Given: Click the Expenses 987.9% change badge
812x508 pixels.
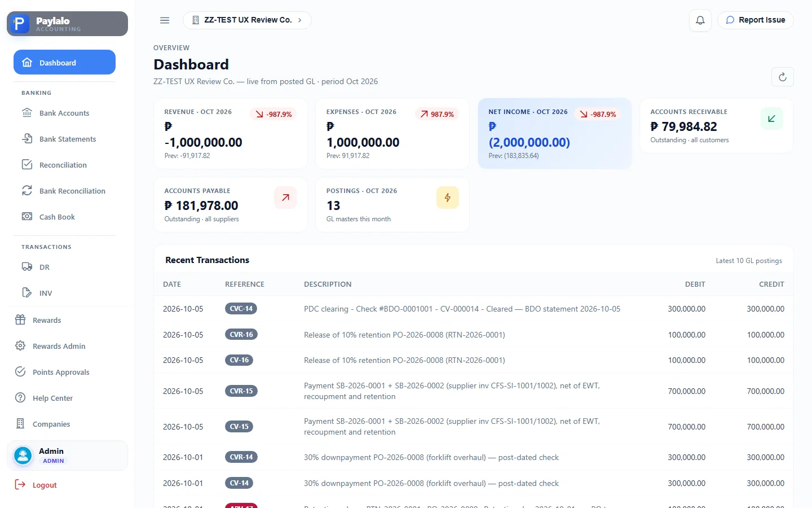Looking at the screenshot, I should point(437,114).
